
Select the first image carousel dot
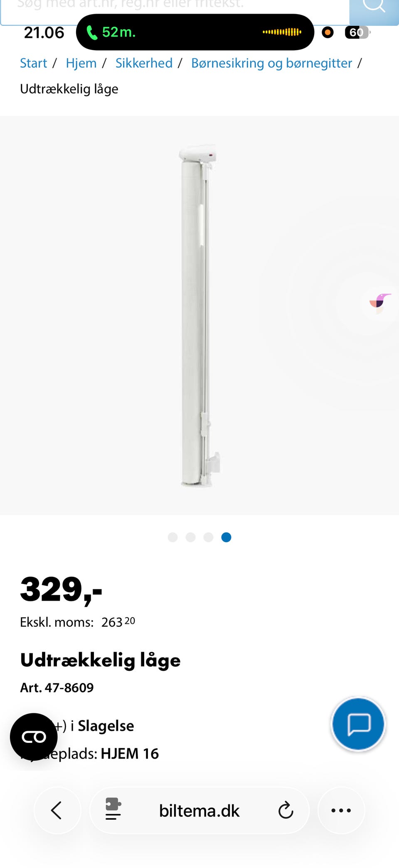[172, 537]
